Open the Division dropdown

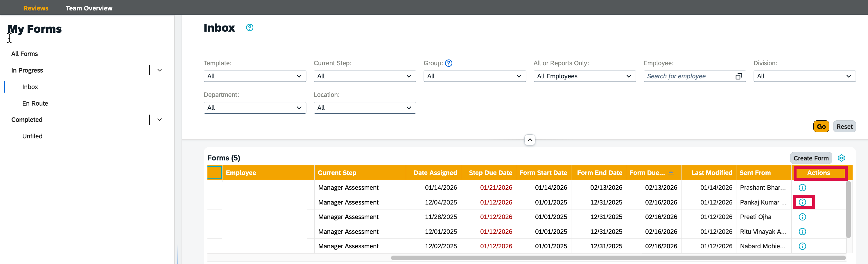(x=804, y=76)
